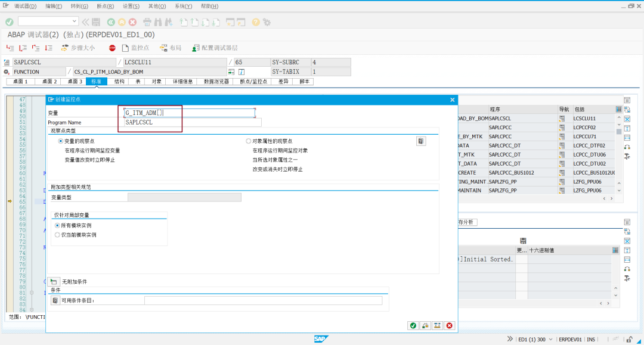Viewport: 644px width, 345px height.
Task: Switch to the 结构 tab
Action: pos(119,82)
